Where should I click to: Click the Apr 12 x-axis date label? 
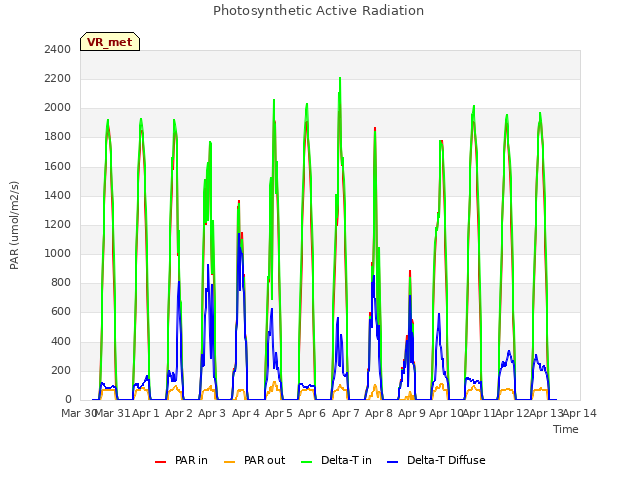[x=513, y=413]
